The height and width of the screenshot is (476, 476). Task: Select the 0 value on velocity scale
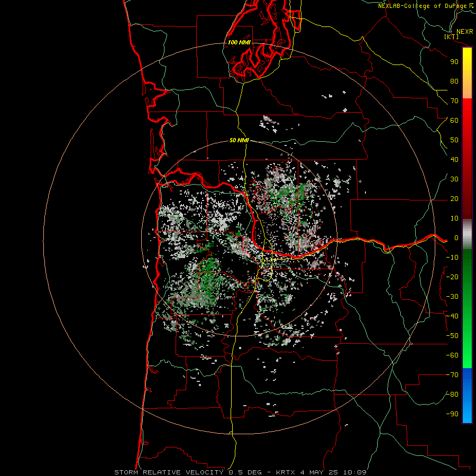(x=456, y=238)
